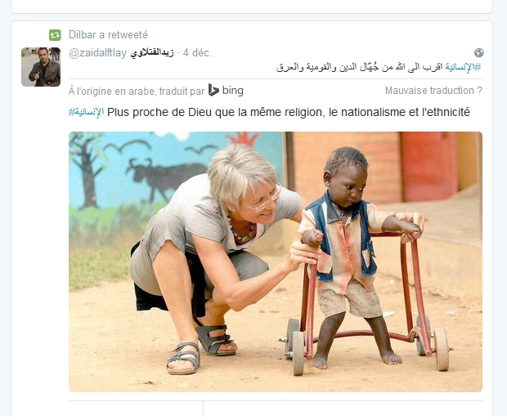507x420 pixels.
Task: Open the globe translation icon
Action: coord(479,52)
